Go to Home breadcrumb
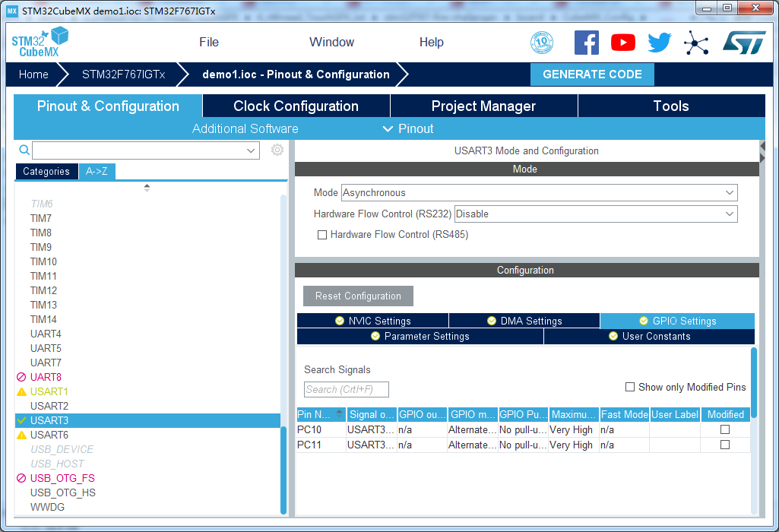 [x=33, y=74]
